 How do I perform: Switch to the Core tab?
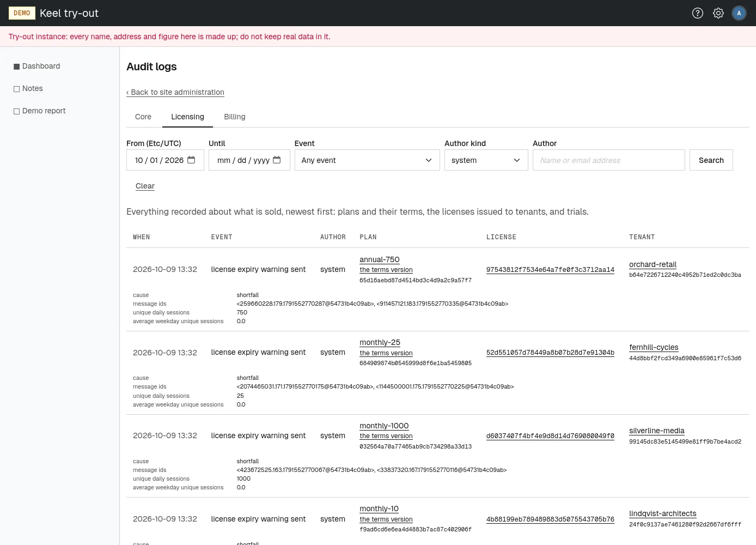143,117
